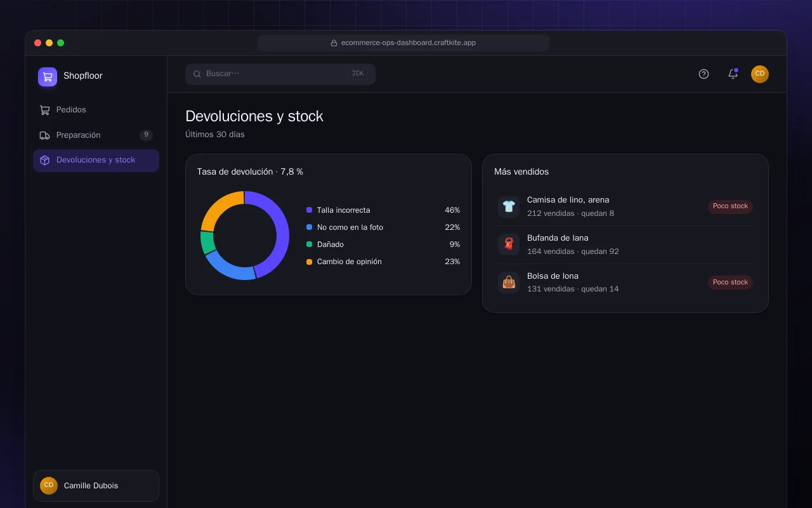Screen dimensions: 812x508
Task: Open the CD avatar in the top bar
Action: click(760, 74)
